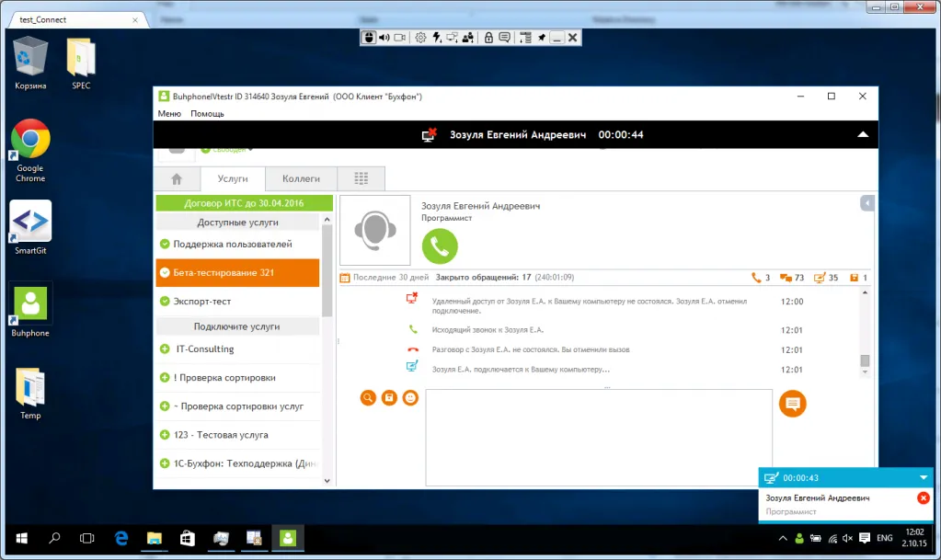Open the emoji smiley picker
Viewport: 941px width, 560px height.
point(410,397)
